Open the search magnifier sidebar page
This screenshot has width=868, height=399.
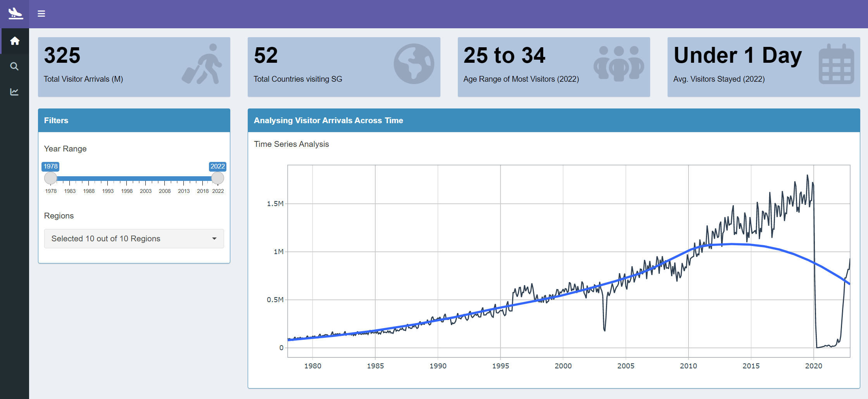pyautogui.click(x=14, y=66)
